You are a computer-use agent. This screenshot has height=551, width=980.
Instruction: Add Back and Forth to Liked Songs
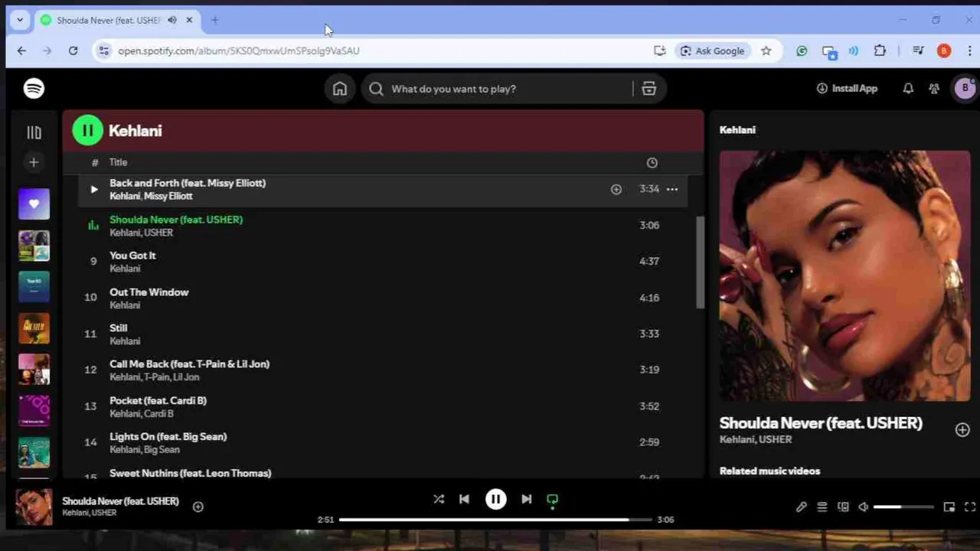click(x=616, y=189)
